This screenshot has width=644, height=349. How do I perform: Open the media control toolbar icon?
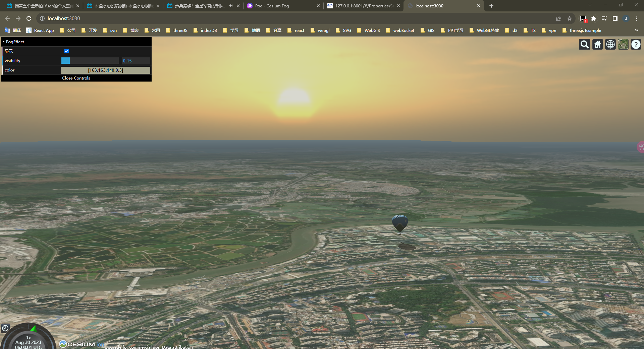(x=604, y=18)
